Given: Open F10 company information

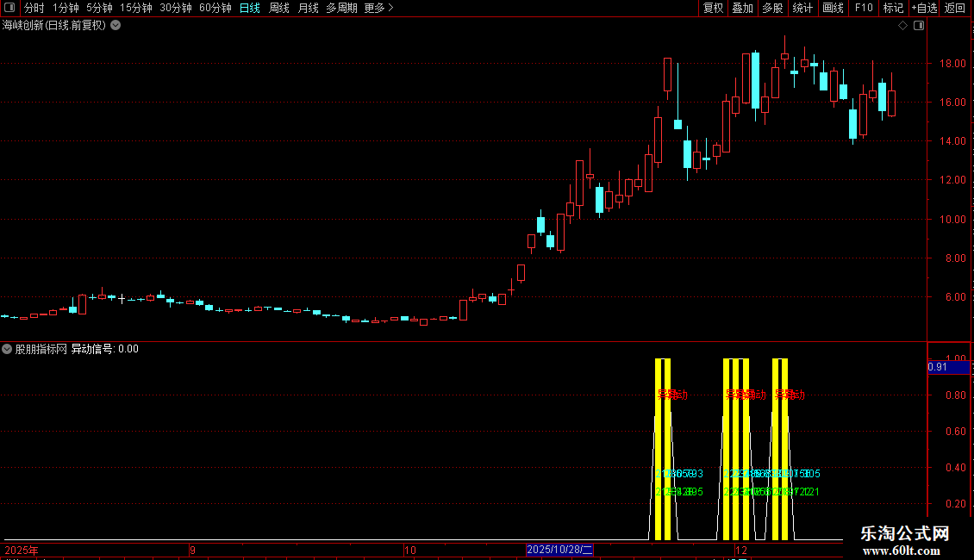Looking at the screenshot, I should (x=864, y=8).
